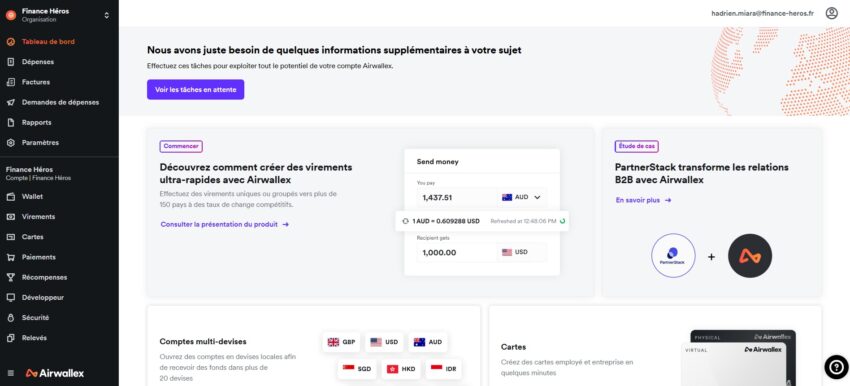850x386 pixels.
Task: Click the 1 AUD = 0.609288 USD rate text
Action: click(x=446, y=221)
